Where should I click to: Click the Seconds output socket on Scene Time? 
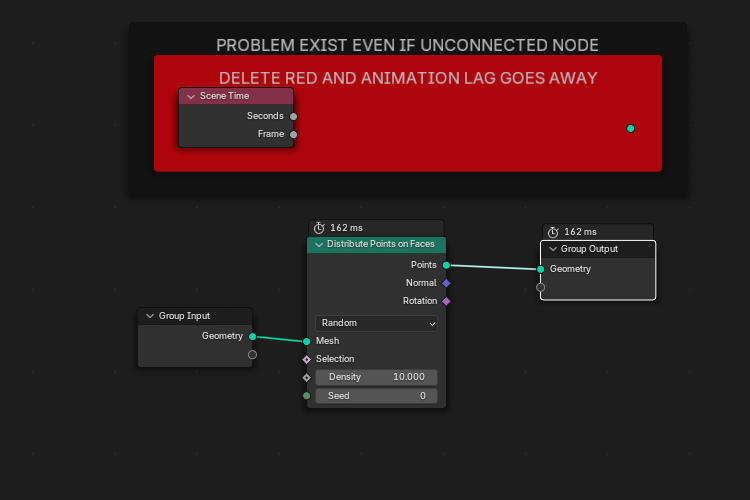point(293,116)
